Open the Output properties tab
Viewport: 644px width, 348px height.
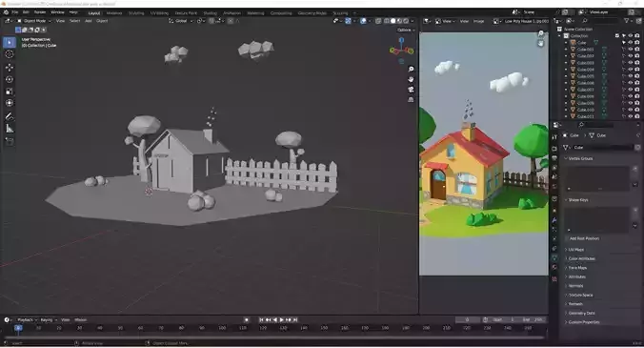[554, 158]
